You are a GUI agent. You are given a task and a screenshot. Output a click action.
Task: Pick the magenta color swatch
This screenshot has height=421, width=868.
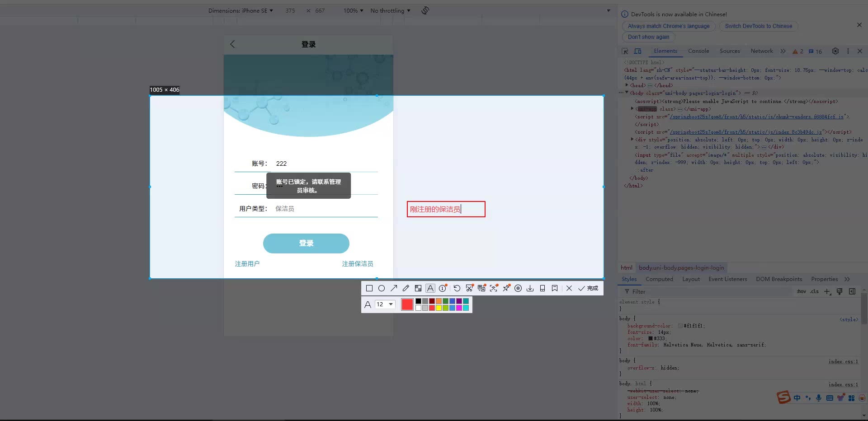tap(459, 308)
